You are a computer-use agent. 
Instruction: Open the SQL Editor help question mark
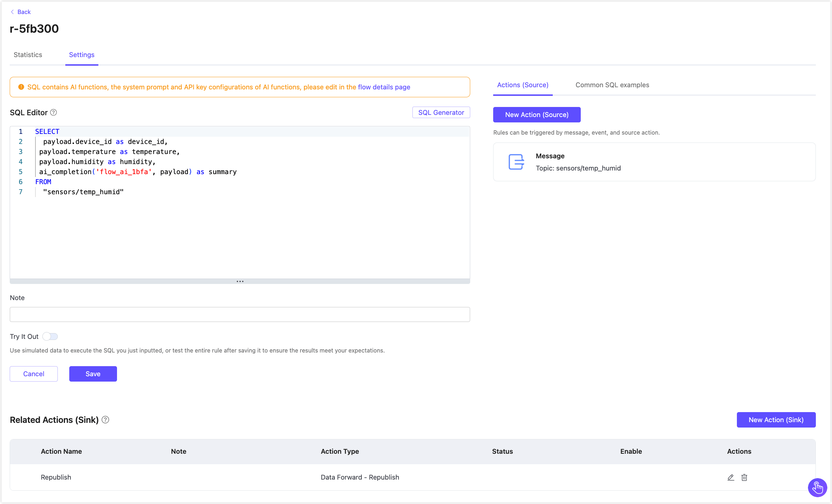pyautogui.click(x=53, y=112)
